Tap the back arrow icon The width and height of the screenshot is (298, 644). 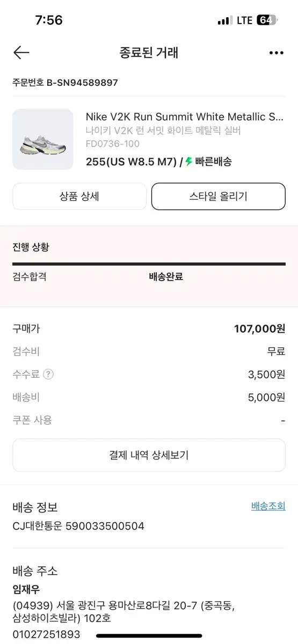point(21,53)
